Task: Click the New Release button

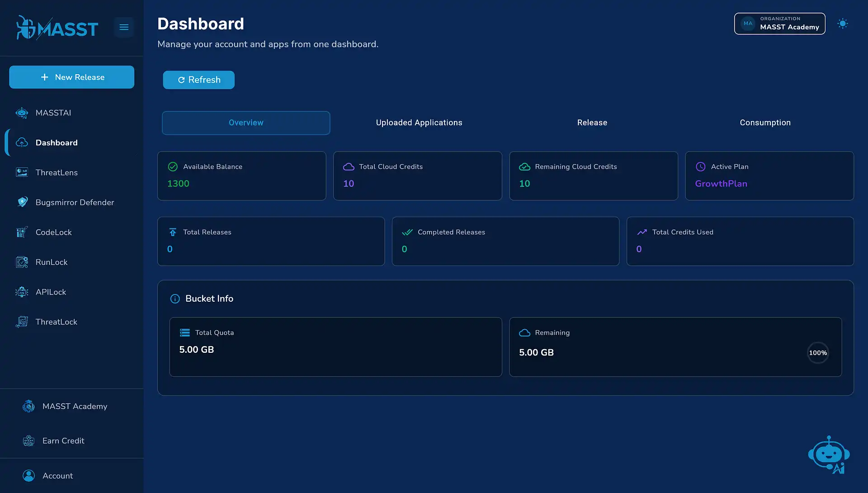Action: pyautogui.click(x=71, y=77)
